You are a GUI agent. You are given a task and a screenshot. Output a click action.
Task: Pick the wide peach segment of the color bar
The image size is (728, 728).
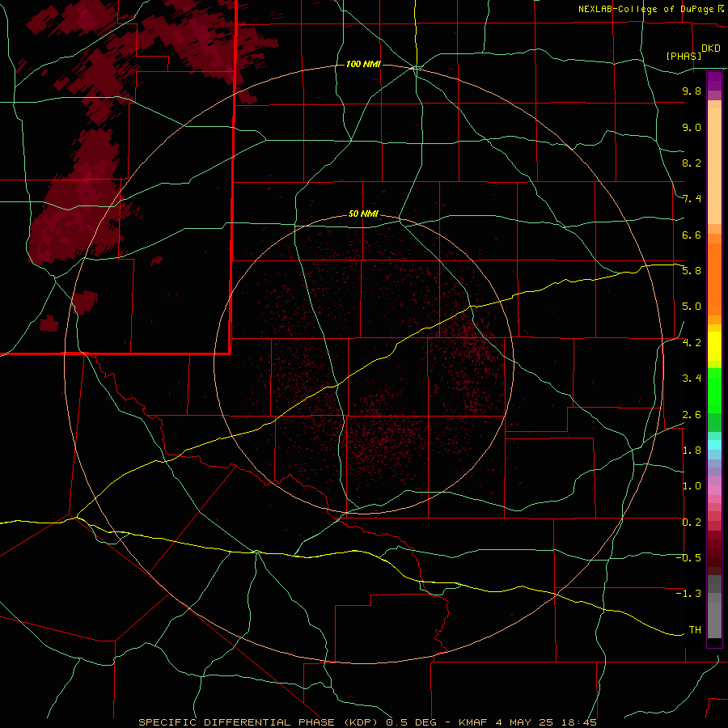tap(714, 166)
